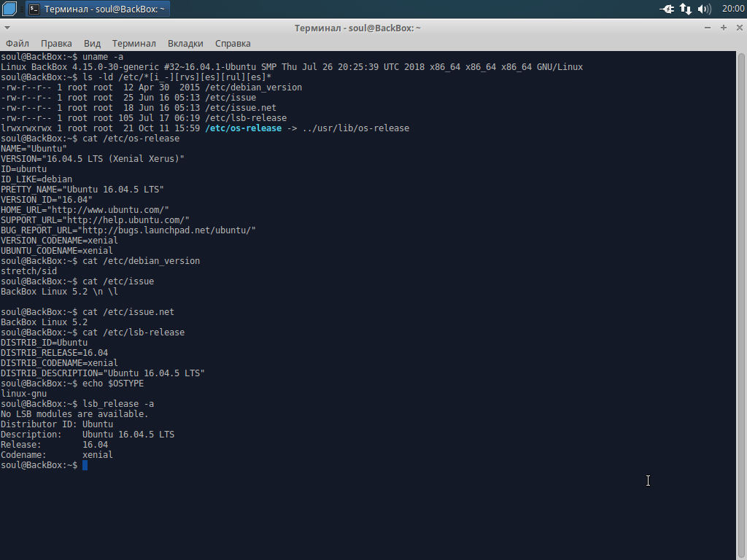Click the NAME="Ubuntu" line
Viewport: 747px width, 560px height.
[x=34, y=149]
